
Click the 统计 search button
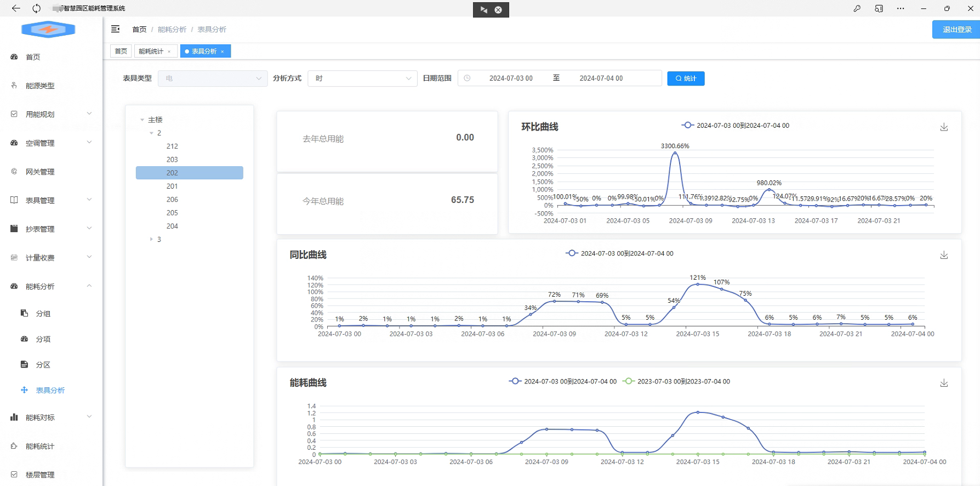pyautogui.click(x=686, y=78)
